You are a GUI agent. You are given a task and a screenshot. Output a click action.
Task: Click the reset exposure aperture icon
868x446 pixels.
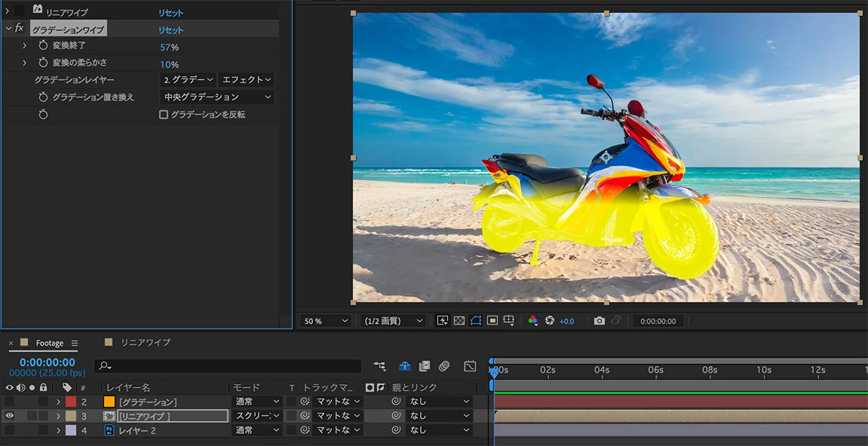click(550, 321)
